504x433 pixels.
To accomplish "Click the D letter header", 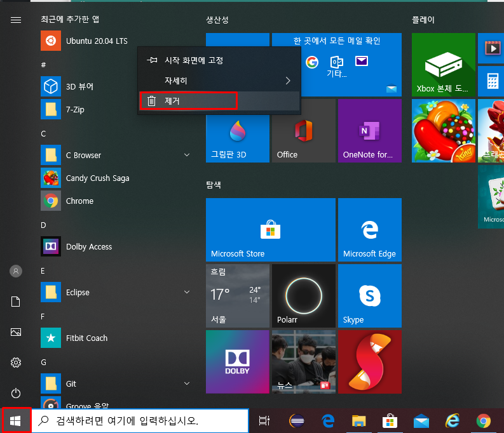I will [x=43, y=225].
